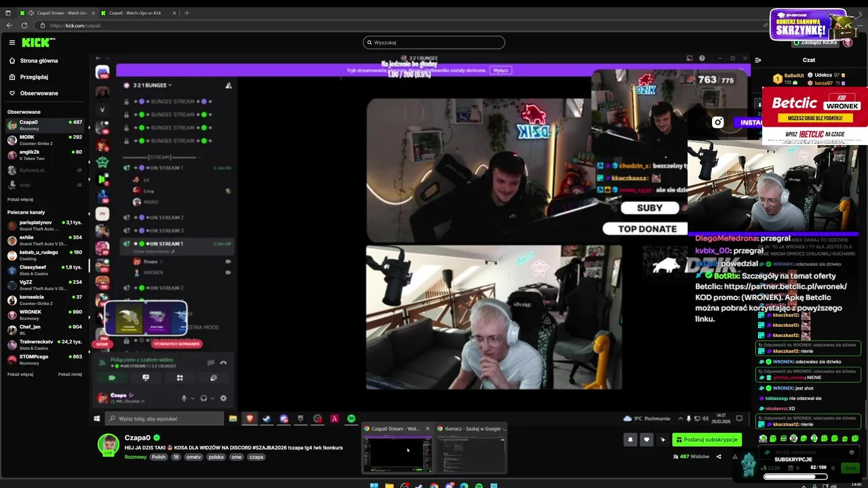Open parisplatynov in recommended channels
Screen dimensions: 868x488
(44, 225)
